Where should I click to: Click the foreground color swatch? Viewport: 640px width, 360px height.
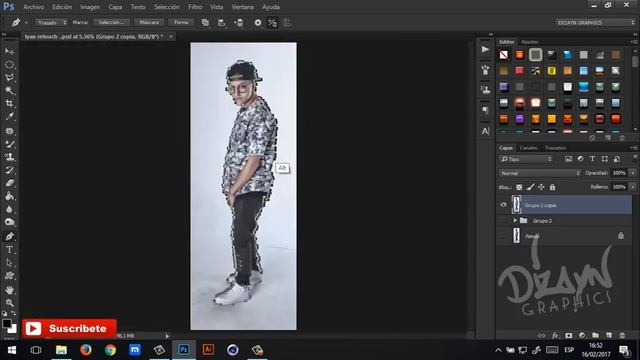click(x=7, y=324)
